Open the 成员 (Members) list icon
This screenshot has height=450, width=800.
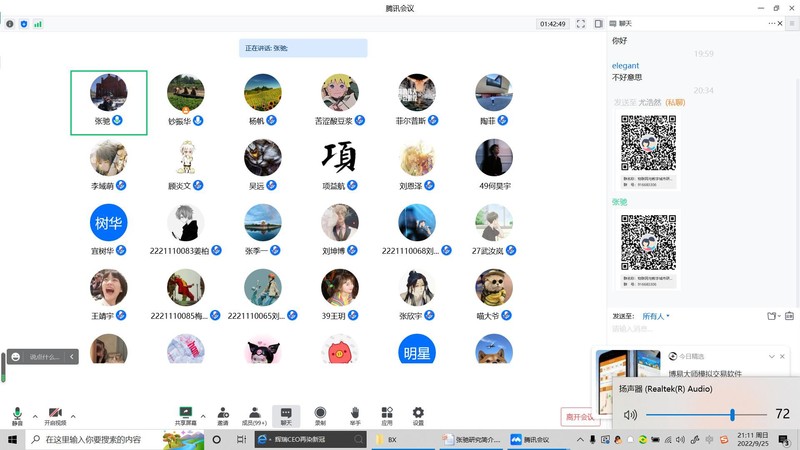(x=255, y=413)
